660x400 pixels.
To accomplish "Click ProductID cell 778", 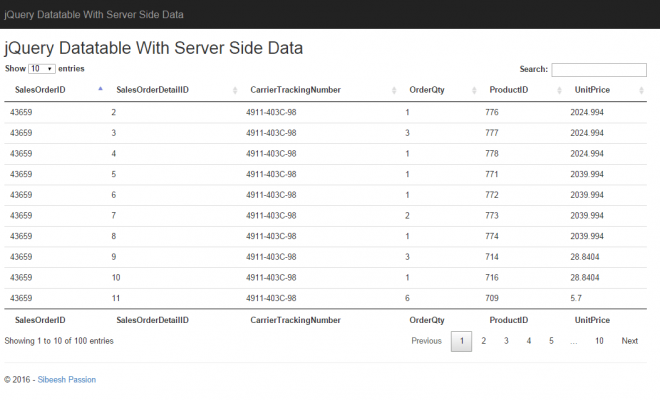I will coord(492,154).
